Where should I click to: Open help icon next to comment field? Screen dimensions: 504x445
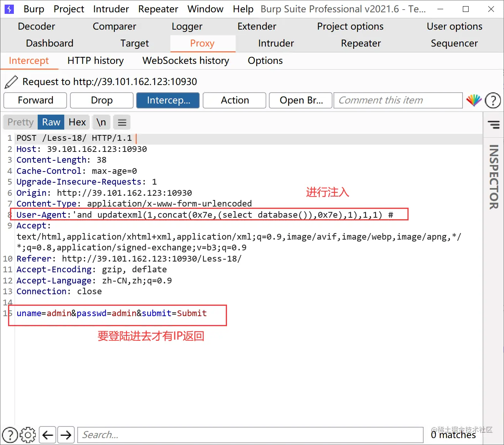[493, 100]
